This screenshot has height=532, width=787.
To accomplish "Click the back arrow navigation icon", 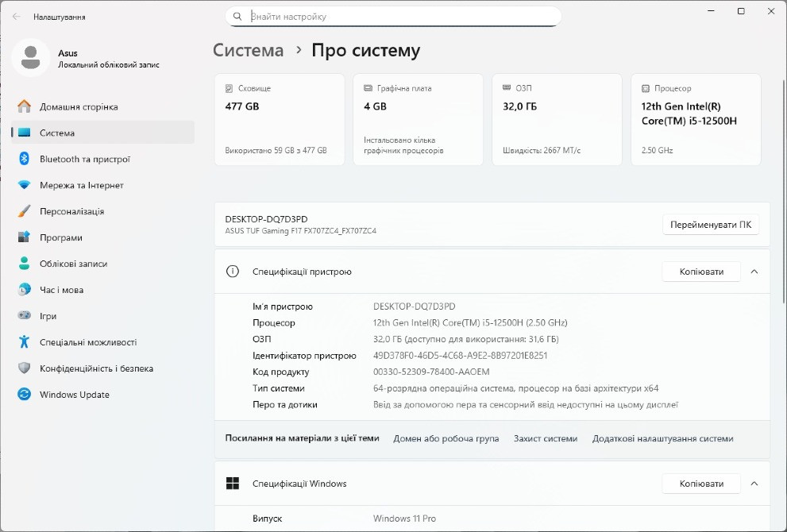I will [15, 15].
